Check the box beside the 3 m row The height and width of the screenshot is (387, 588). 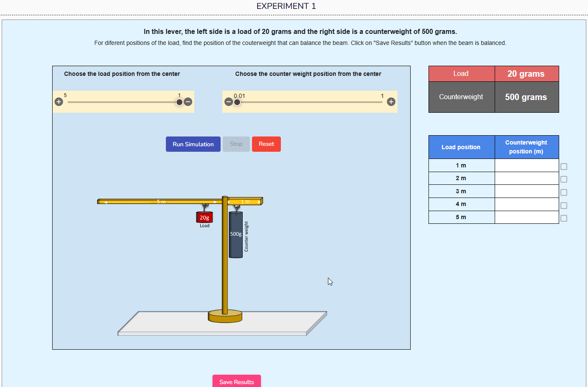pos(564,192)
